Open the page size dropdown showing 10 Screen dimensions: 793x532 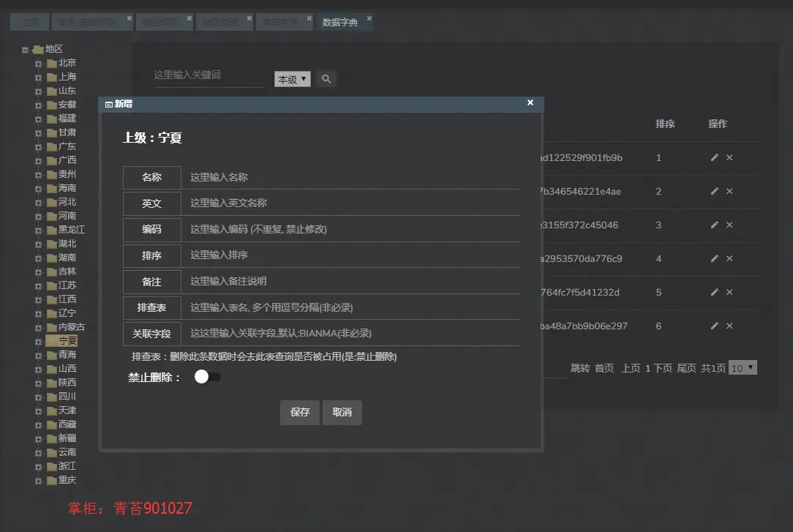(743, 368)
